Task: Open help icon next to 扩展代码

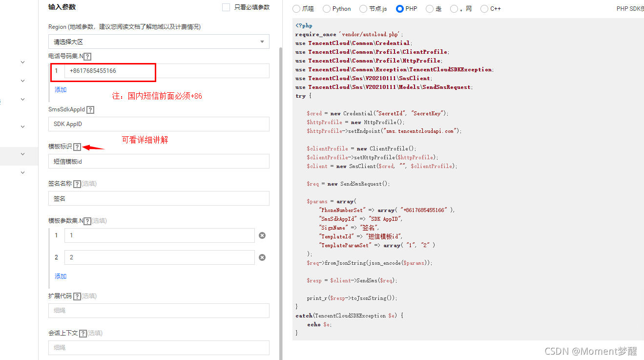Action: (x=77, y=296)
